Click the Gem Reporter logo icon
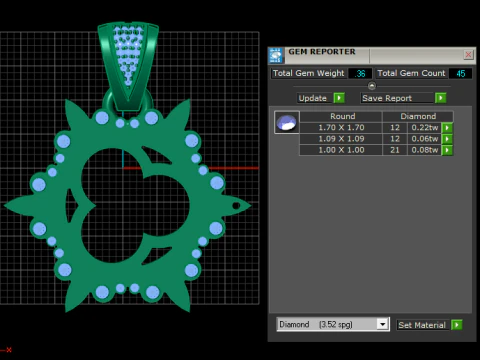This screenshot has width=480, height=360. 276,55
